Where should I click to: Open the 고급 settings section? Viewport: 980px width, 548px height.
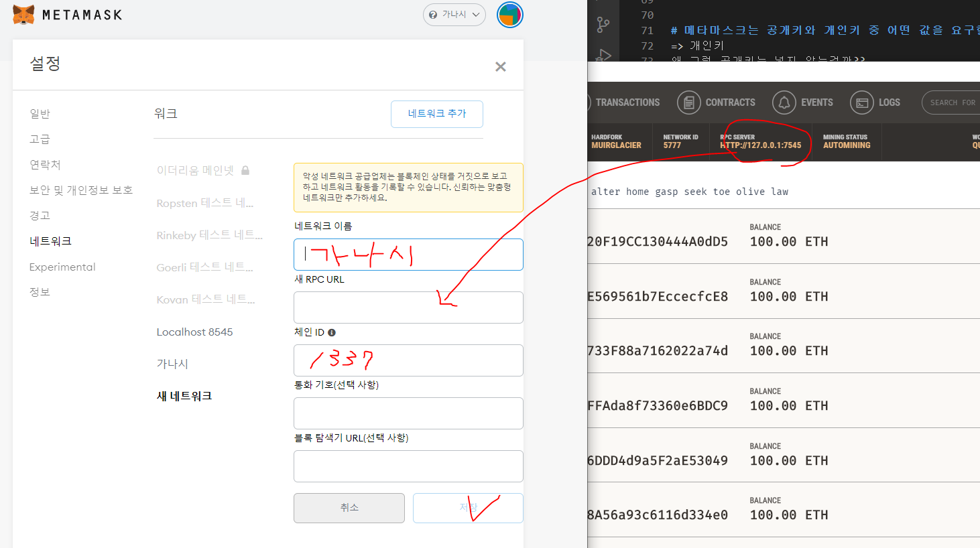coord(40,139)
